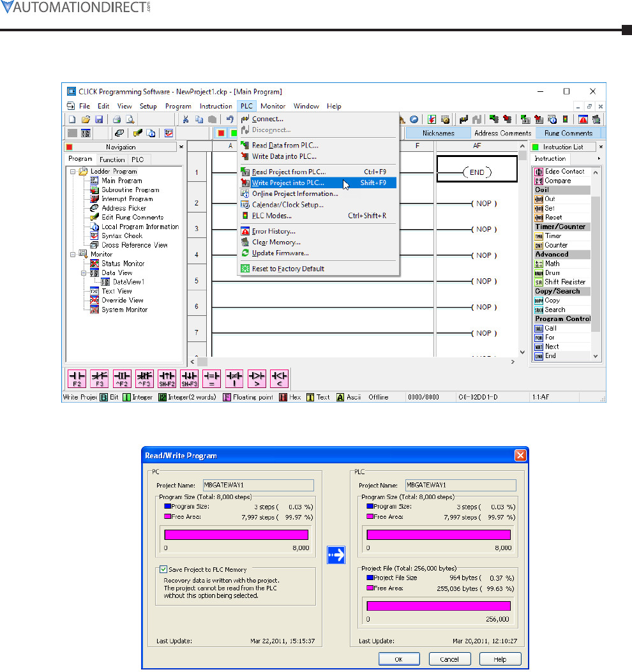Click the Write Data into PLC toolbar icon
Viewport: 632px width, 672px height.
pos(508,119)
